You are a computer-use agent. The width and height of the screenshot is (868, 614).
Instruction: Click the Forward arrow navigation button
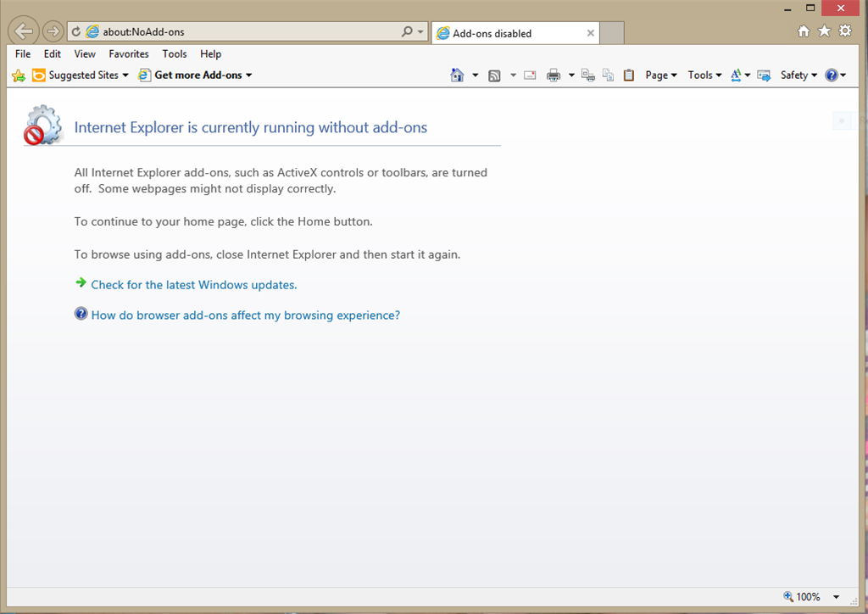[x=53, y=31]
